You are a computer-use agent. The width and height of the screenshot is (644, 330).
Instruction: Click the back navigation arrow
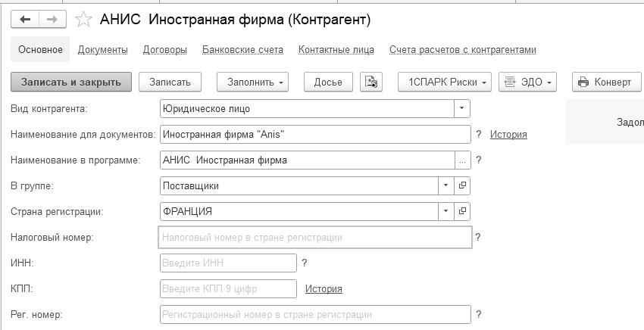point(25,19)
